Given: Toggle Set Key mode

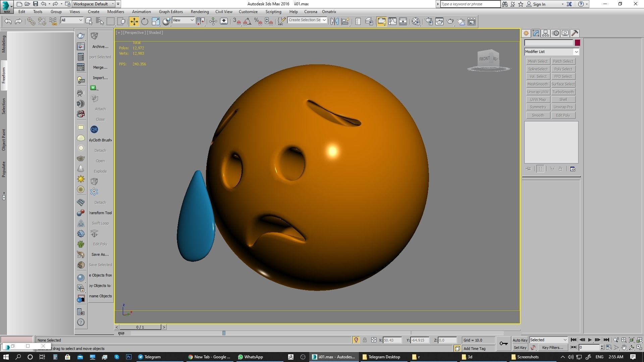Looking at the screenshot, I should 520,348.
